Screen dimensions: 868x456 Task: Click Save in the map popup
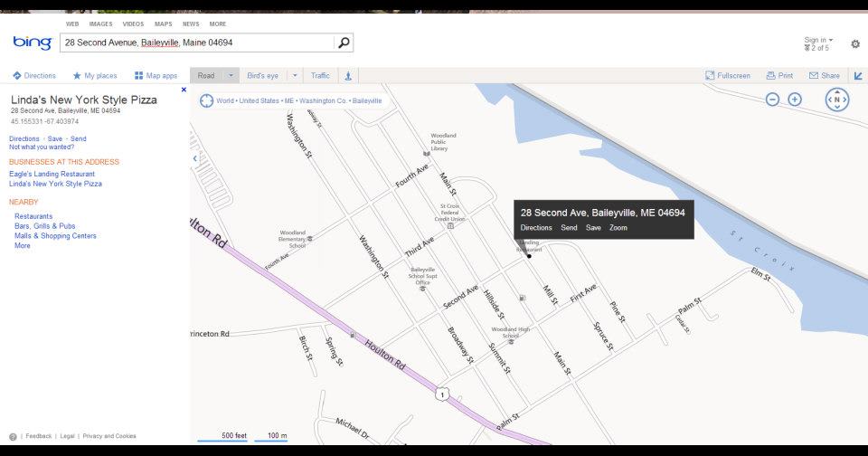click(593, 228)
